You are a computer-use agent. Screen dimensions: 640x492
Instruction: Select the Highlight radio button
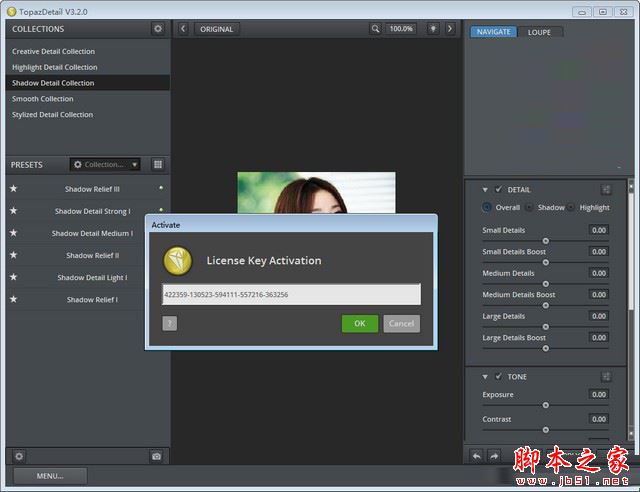(x=571, y=207)
